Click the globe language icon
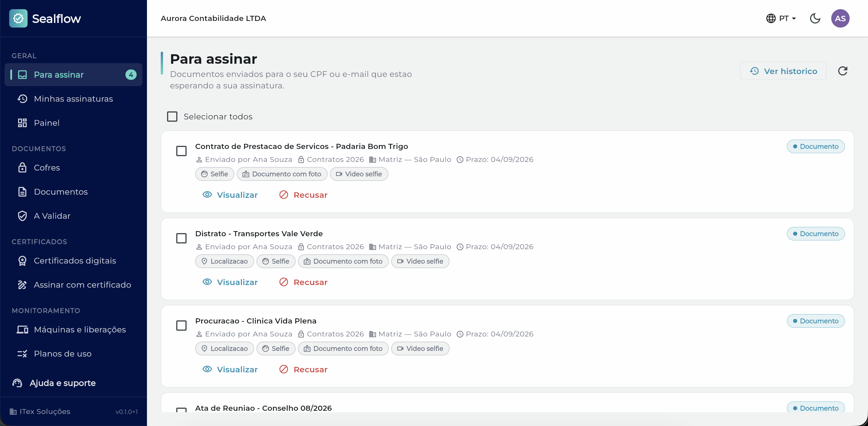 point(771,18)
